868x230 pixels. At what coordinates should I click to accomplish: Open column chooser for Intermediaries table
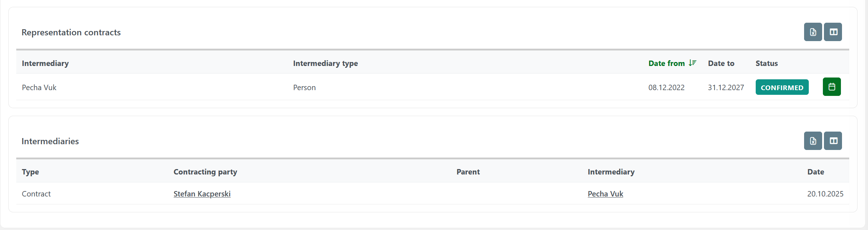[833, 141]
